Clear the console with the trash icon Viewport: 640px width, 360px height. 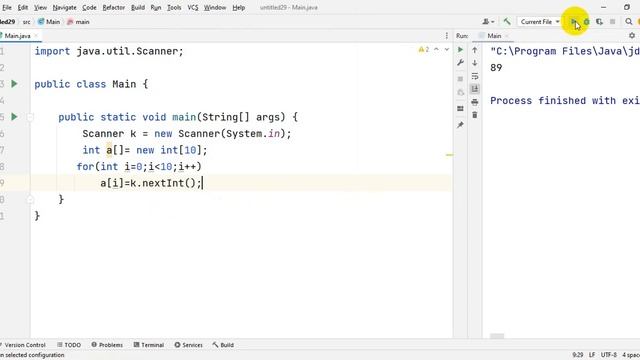(475, 115)
